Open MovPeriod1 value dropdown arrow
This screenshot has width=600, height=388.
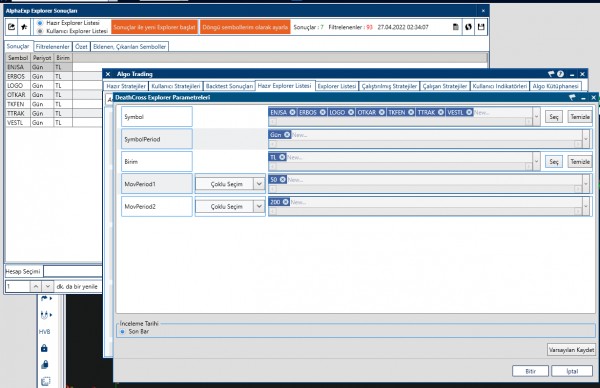point(585,184)
